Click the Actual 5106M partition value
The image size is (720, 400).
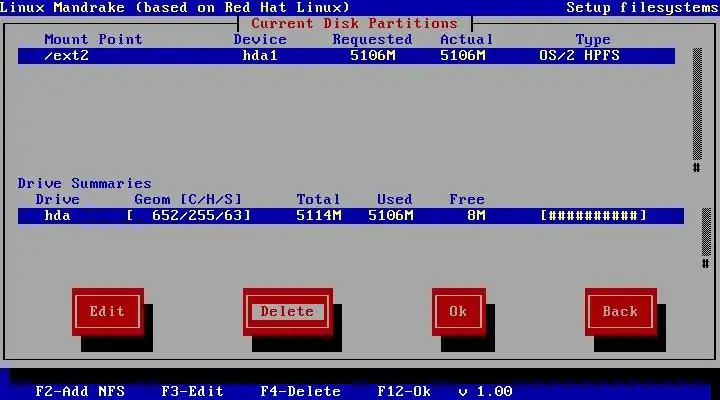click(x=463, y=56)
